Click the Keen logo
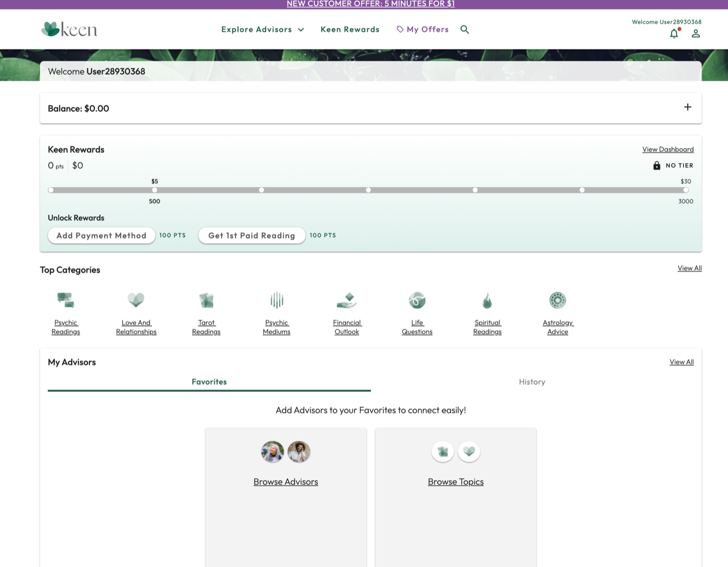This screenshot has width=728, height=567. click(69, 29)
